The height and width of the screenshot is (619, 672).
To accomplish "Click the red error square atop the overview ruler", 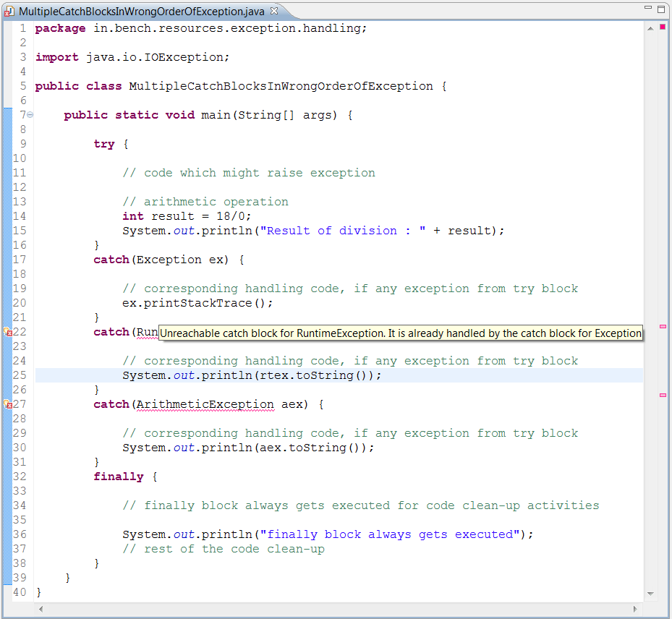I will click(661, 26).
